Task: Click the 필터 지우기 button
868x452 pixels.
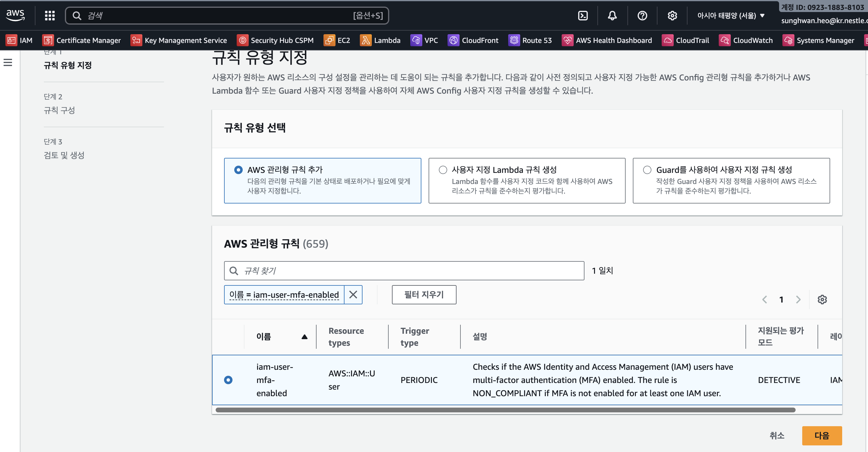Action: [x=424, y=295]
